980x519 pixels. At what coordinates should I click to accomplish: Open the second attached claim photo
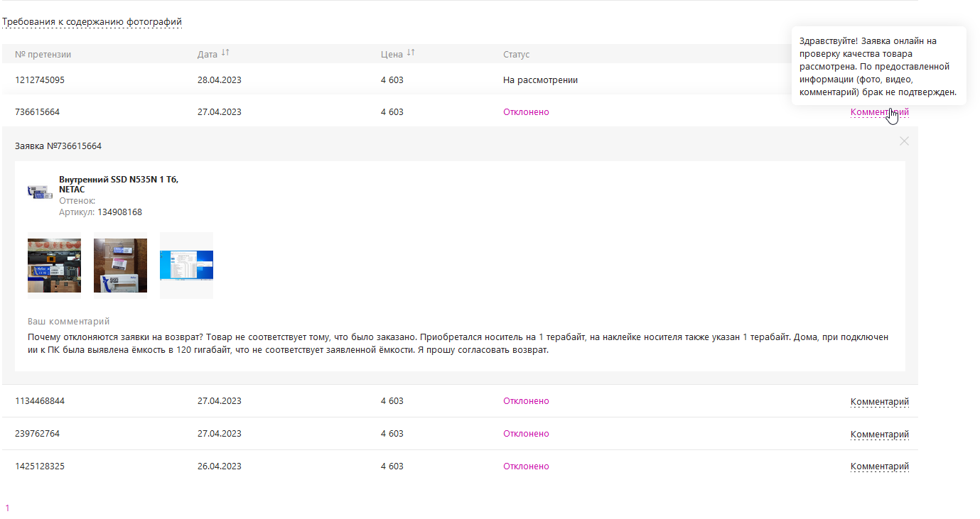click(x=120, y=266)
